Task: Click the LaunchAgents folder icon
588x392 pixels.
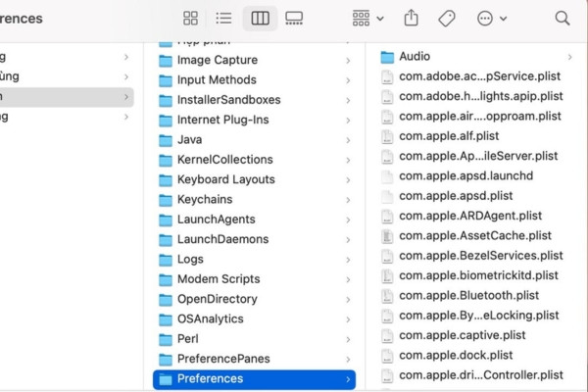Action: (166, 220)
